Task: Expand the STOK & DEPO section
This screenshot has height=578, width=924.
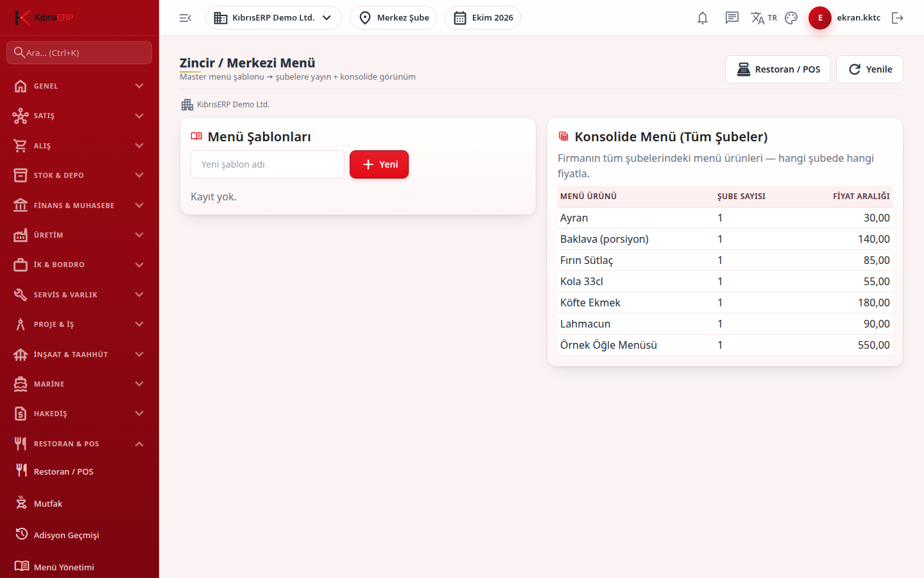Action: coord(80,175)
